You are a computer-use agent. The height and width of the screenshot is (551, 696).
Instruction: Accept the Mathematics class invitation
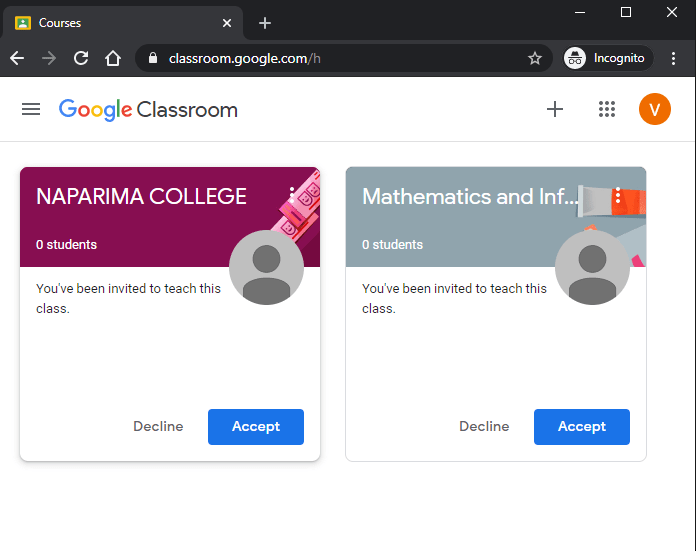[582, 426]
